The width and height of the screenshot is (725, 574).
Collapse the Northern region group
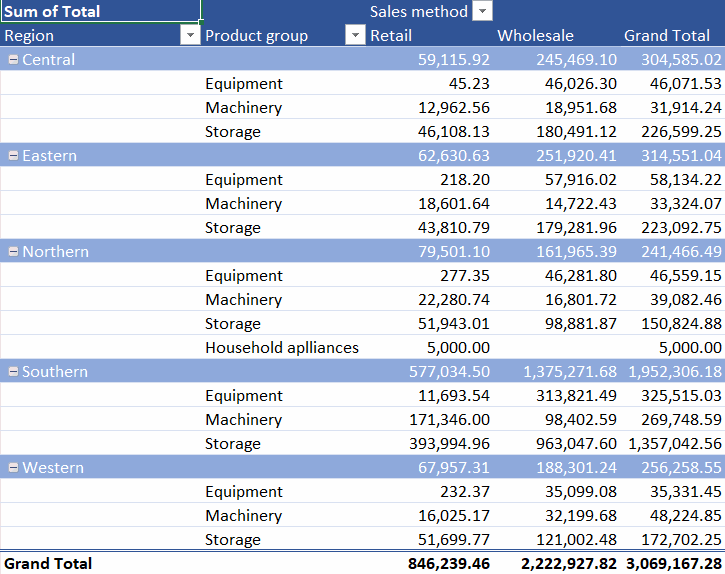point(13,252)
